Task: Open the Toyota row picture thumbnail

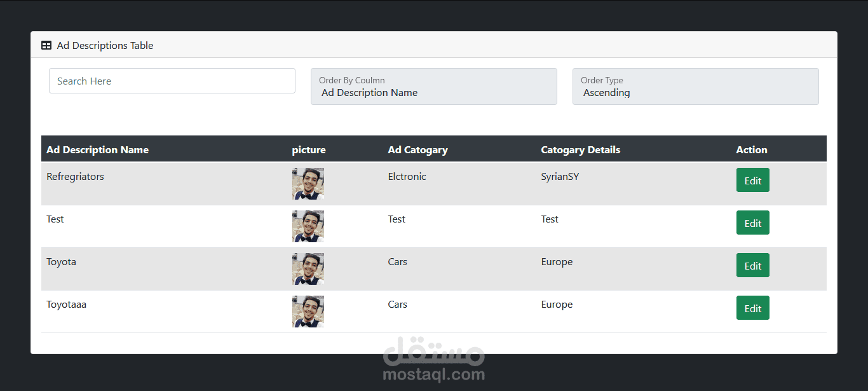Action: (308, 269)
